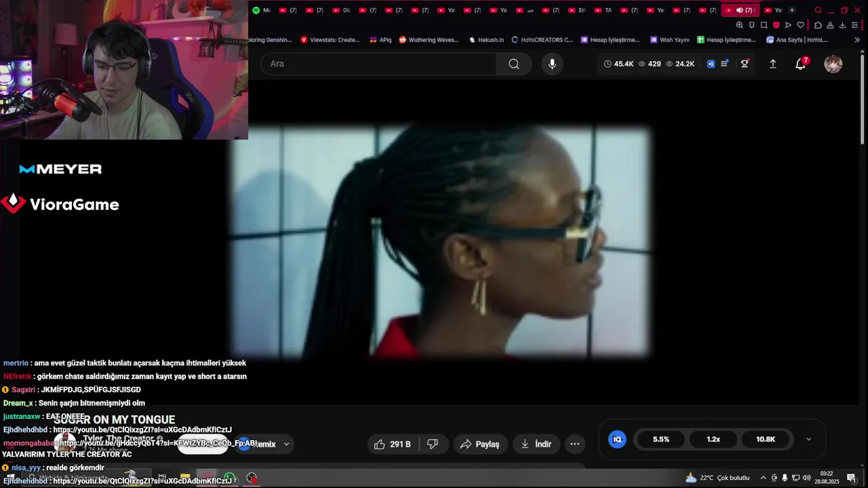Click the YouTube search magnifier button
The image size is (868, 488).
tap(513, 64)
